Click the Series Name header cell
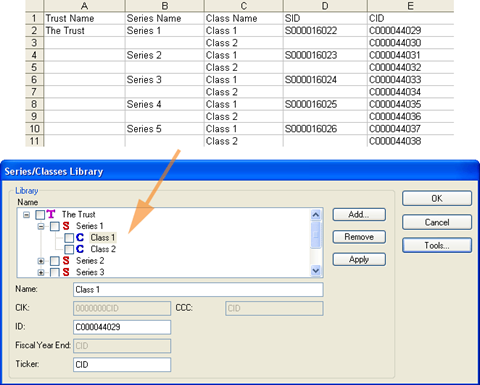Screen dimensions: 480x385 click(165, 18)
